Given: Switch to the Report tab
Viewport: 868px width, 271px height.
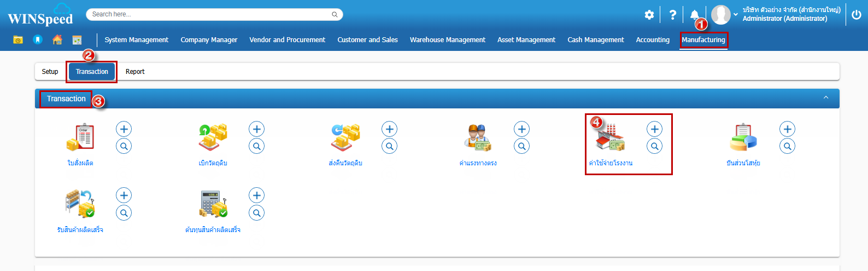Looking at the screenshot, I should click(135, 72).
